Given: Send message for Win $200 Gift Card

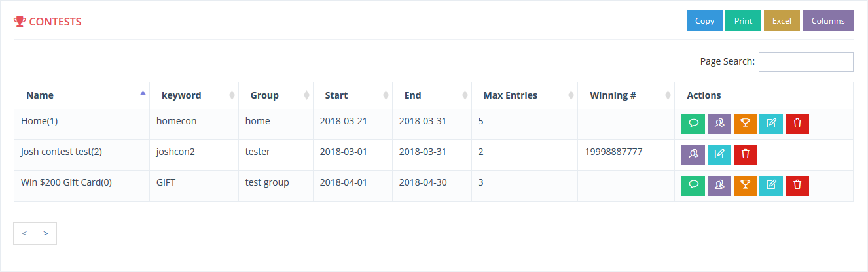Looking at the screenshot, I should tap(693, 186).
